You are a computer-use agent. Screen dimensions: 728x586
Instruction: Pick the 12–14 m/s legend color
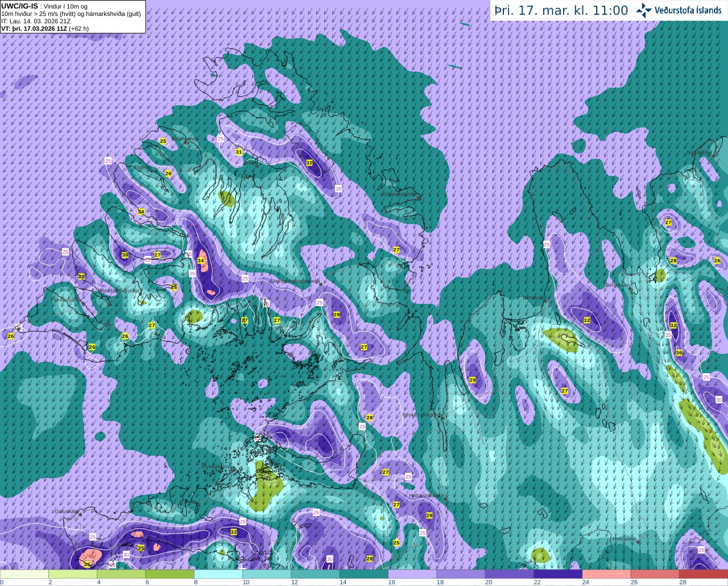click(x=316, y=574)
